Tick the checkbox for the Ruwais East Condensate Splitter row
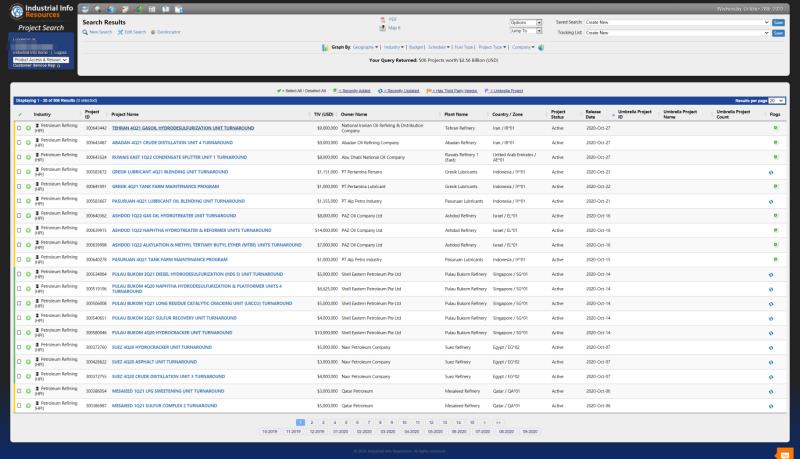 click(x=19, y=157)
